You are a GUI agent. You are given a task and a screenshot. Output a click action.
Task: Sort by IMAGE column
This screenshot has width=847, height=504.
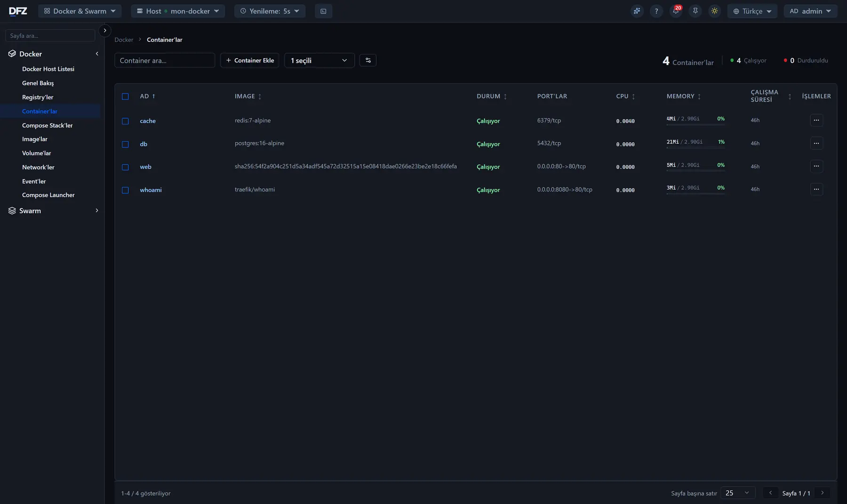click(x=260, y=96)
